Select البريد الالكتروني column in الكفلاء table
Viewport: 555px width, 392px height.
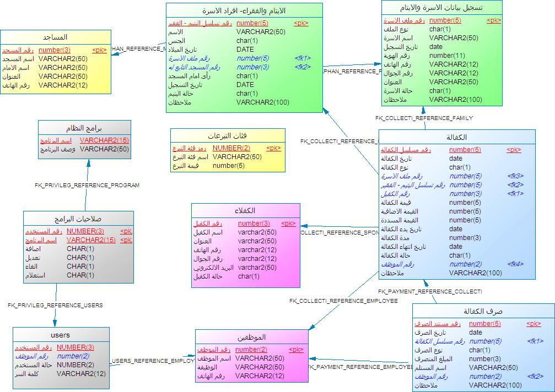pyautogui.click(x=214, y=268)
